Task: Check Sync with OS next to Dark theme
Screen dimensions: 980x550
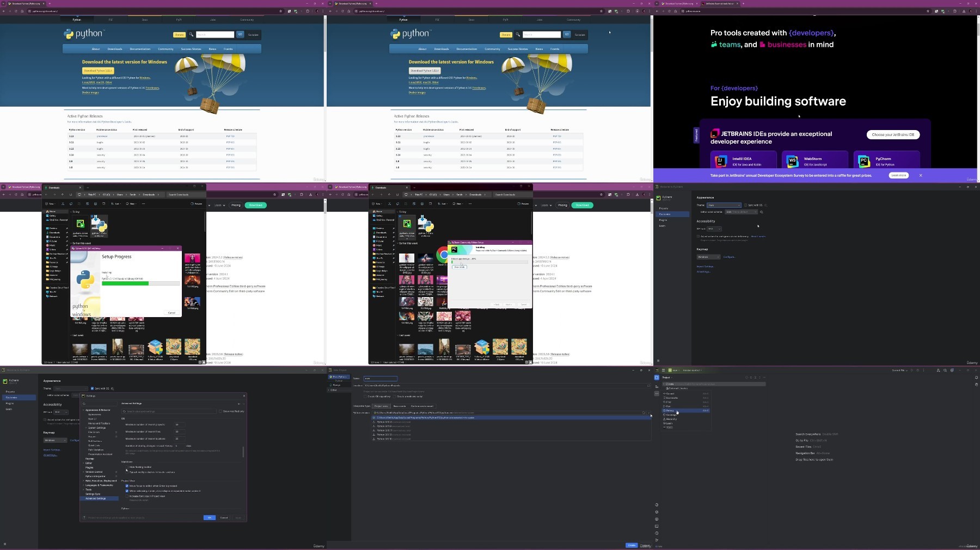Action: [745, 205]
